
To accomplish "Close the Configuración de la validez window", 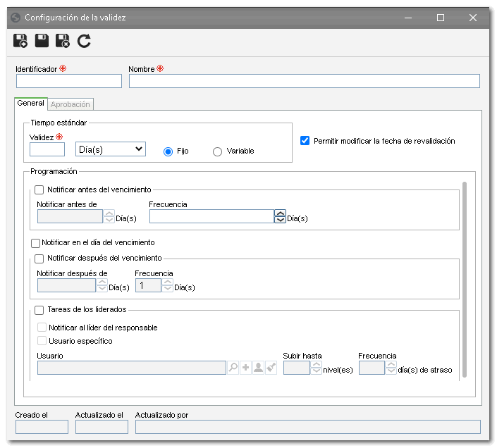I will pos(472,18).
